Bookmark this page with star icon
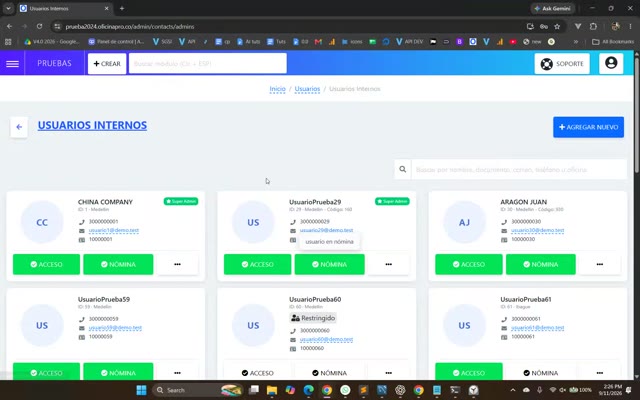This screenshot has height=400, width=640. click(x=557, y=26)
